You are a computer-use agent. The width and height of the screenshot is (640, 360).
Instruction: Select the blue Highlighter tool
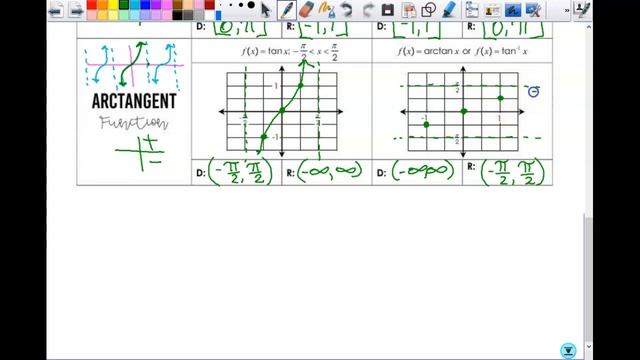pos(449,10)
